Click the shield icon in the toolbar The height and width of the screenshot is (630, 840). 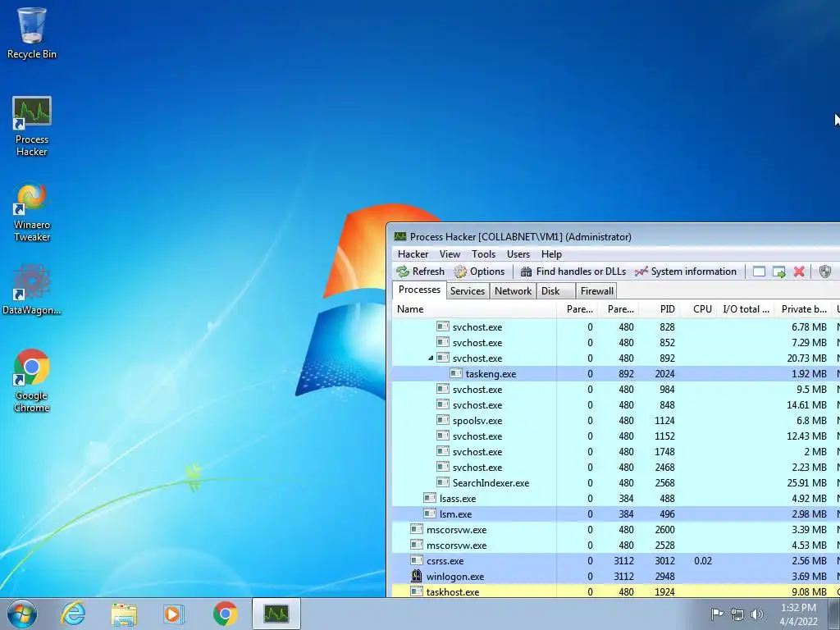pyautogui.click(x=825, y=272)
